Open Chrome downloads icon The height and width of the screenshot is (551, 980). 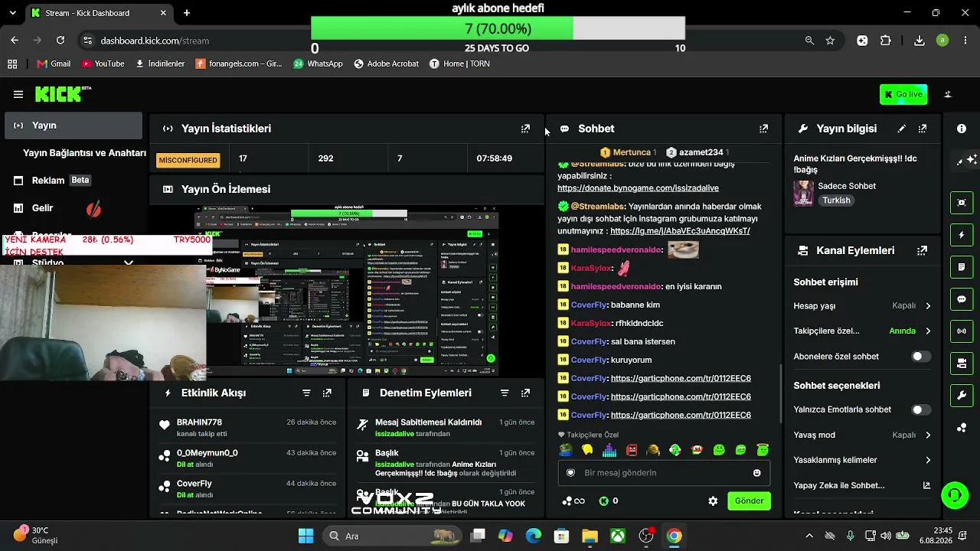920,41
